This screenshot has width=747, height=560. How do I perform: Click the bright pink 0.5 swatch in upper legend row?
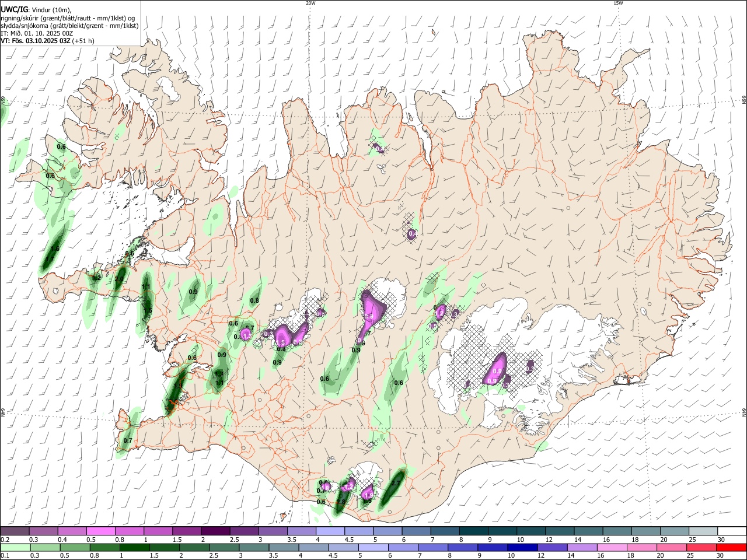click(x=100, y=531)
